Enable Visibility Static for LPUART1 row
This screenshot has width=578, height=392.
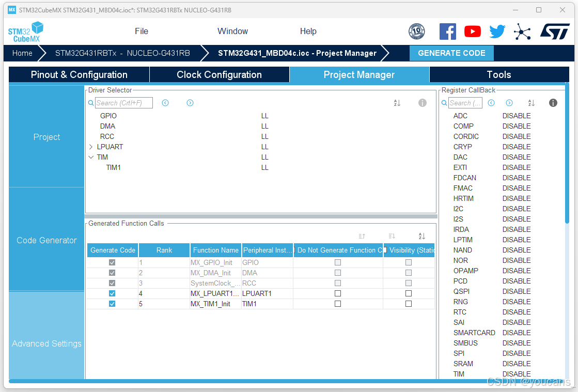coord(409,294)
